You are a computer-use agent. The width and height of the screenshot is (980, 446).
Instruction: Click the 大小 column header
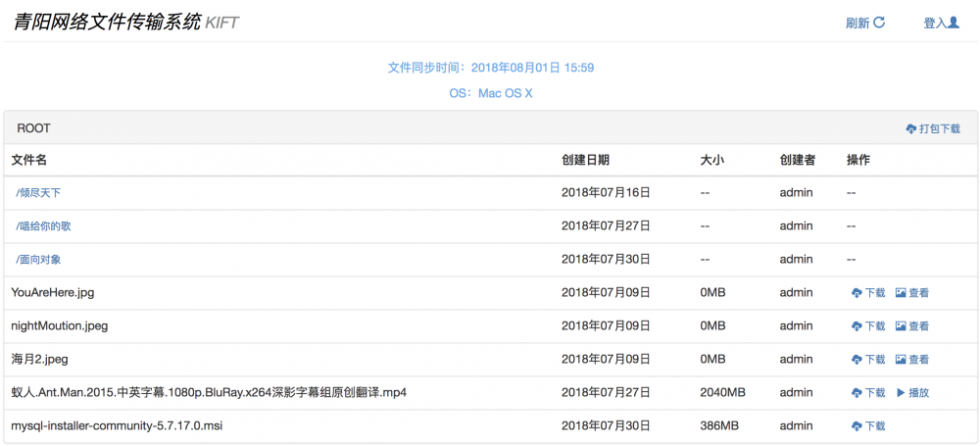[712, 160]
